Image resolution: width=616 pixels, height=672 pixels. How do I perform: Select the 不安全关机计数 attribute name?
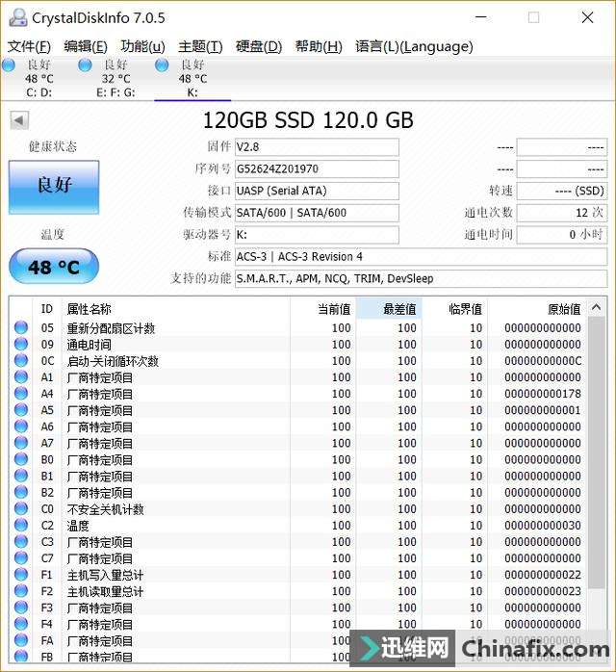(105, 509)
